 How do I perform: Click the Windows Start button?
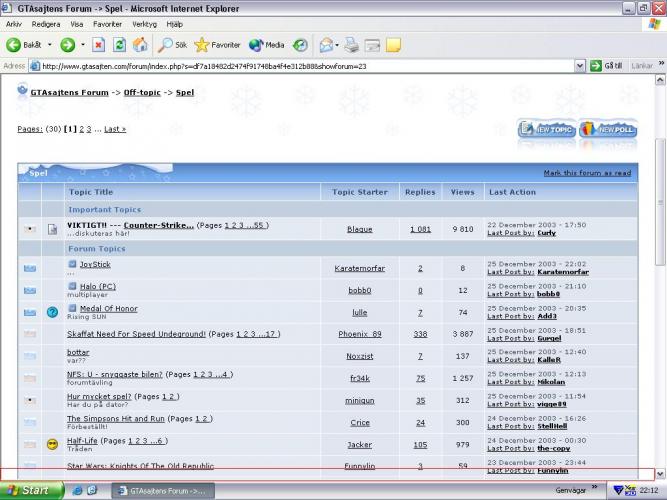pos(28,490)
